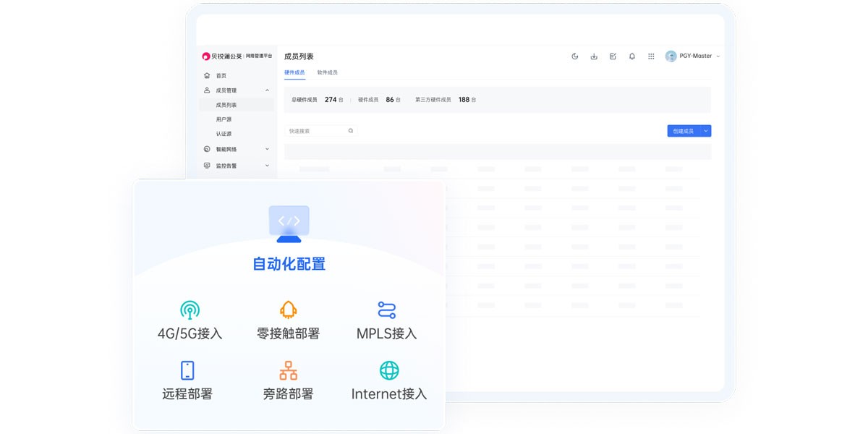This screenshot has width=868, height=434.
Task: Expand the 监控告警 sidebar menu
Action: click(x=267, y=166)
